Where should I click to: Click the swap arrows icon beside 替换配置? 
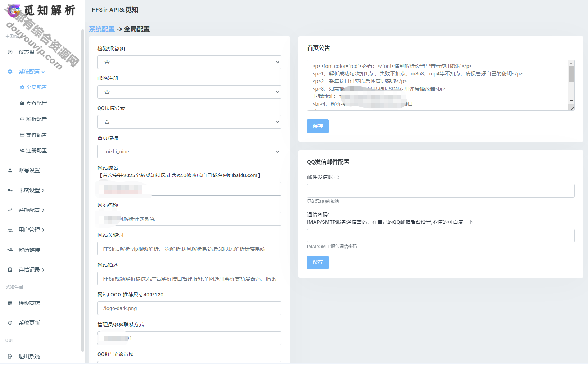(10, 210)
